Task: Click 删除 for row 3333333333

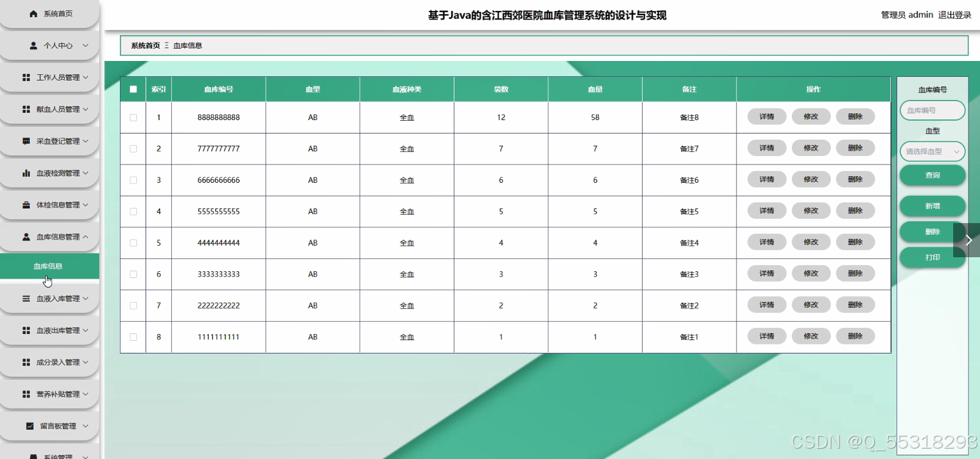Action: pos(855,274)
